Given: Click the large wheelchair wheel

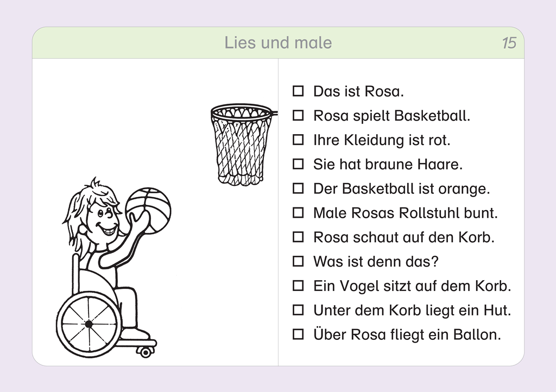Looking at the screenshot, I should point(88,324).
